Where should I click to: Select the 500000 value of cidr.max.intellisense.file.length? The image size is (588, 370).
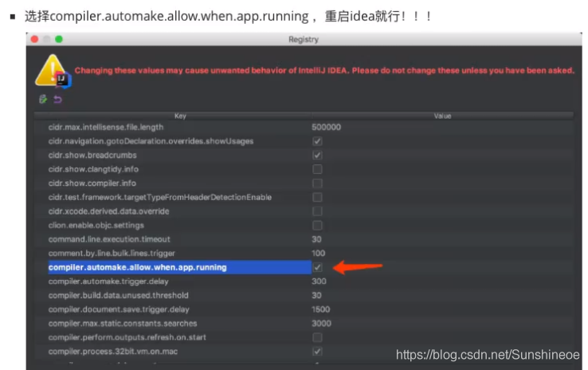click(327, 127)
